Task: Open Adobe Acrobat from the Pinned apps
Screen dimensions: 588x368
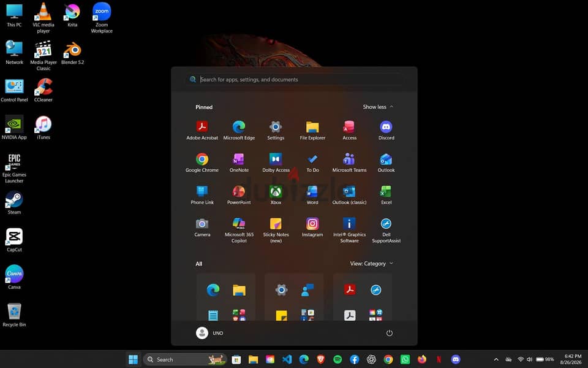Action: pos(202,130)
